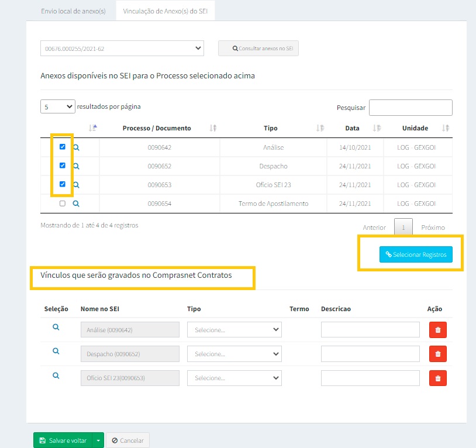Image resolution: width=476 pixels, height=448 pixels.
Task: Click the Análise type cell in table
Action: 273,147
